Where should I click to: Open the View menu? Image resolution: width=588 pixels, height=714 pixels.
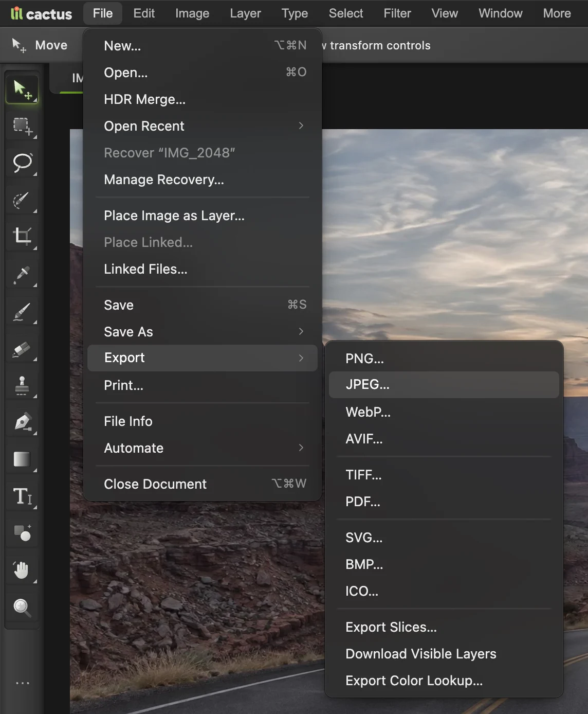point(445,13)
